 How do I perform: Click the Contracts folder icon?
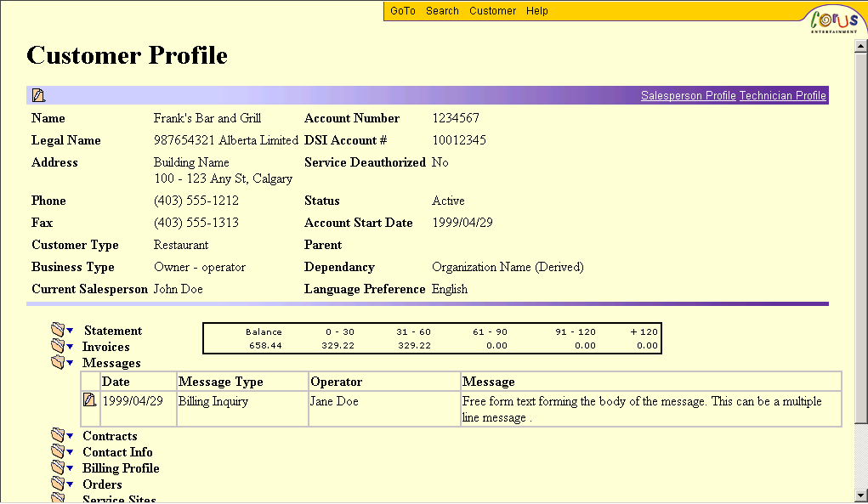point(58,435)
